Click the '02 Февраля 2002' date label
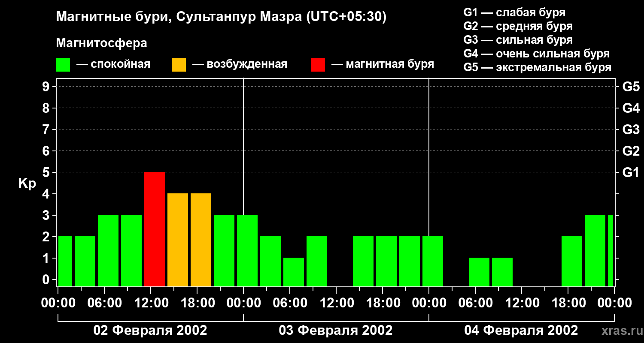The image size is (644, 343). tap(150, 331)
